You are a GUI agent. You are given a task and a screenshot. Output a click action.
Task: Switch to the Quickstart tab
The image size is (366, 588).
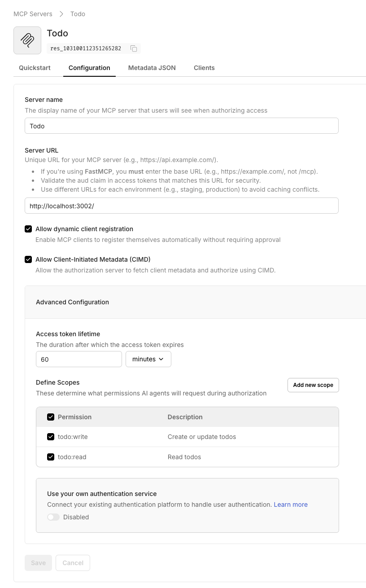[x=35, y=68]
